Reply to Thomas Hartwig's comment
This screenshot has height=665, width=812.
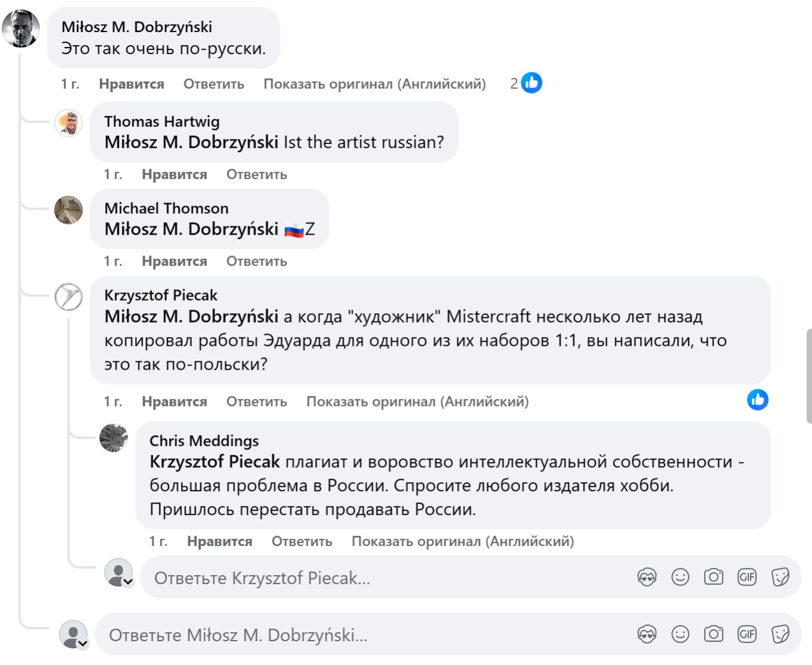[256, 174]
